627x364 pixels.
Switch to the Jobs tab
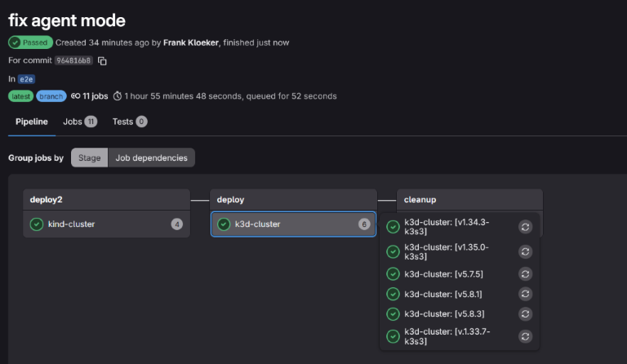[x=79, y=122]
